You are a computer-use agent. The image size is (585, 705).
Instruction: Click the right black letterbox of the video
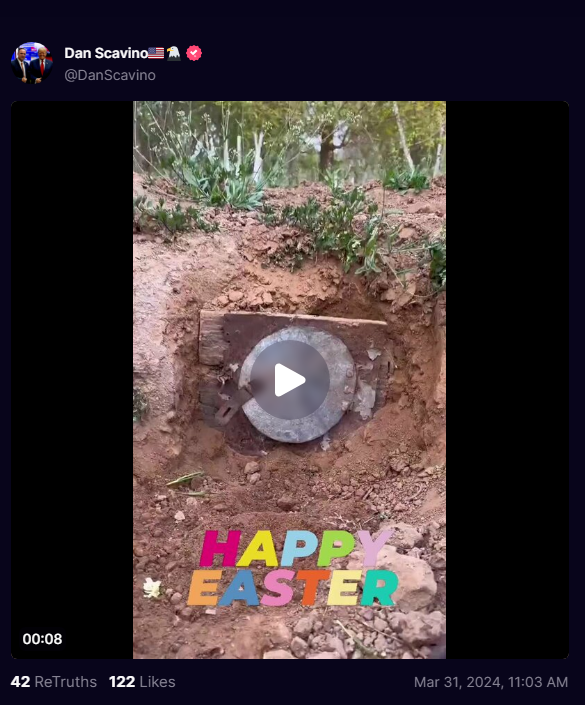(507, 380)
